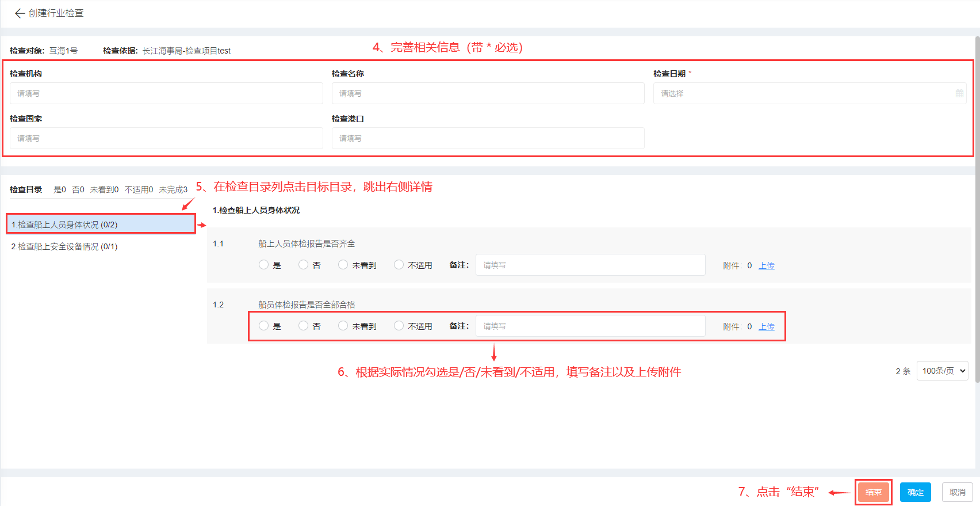Click the 备注 field of item 1.1
This screenshot has width=980, height=506.
point(591,265)
